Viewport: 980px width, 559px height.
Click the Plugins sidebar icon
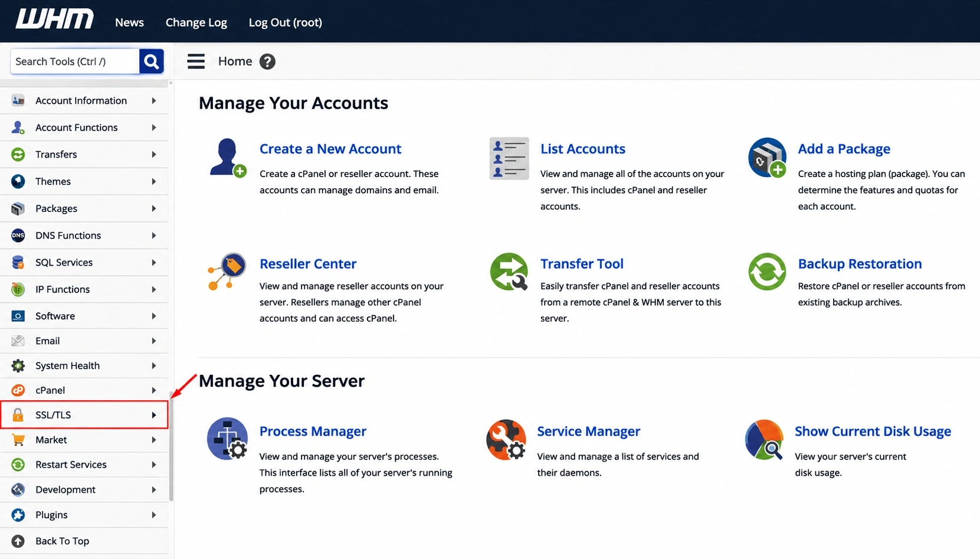pos(18,515)
